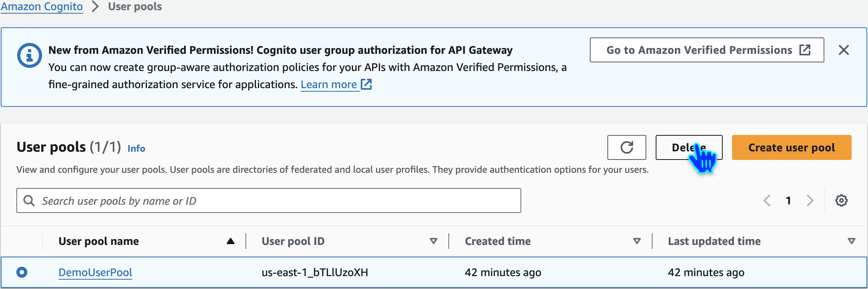Click the info icon in the banner
Viewport: 868px width, 289px height.
pyautogui.click(x=30, y=55)
